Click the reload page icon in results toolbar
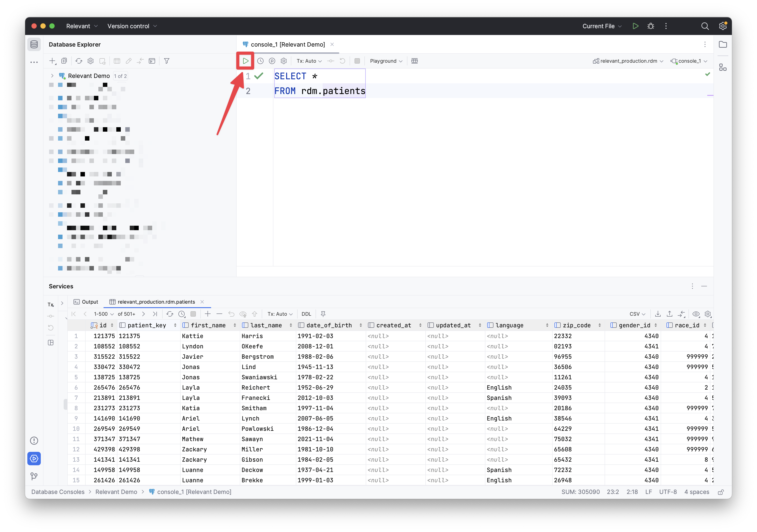The image size is (757, 532). 170,314
